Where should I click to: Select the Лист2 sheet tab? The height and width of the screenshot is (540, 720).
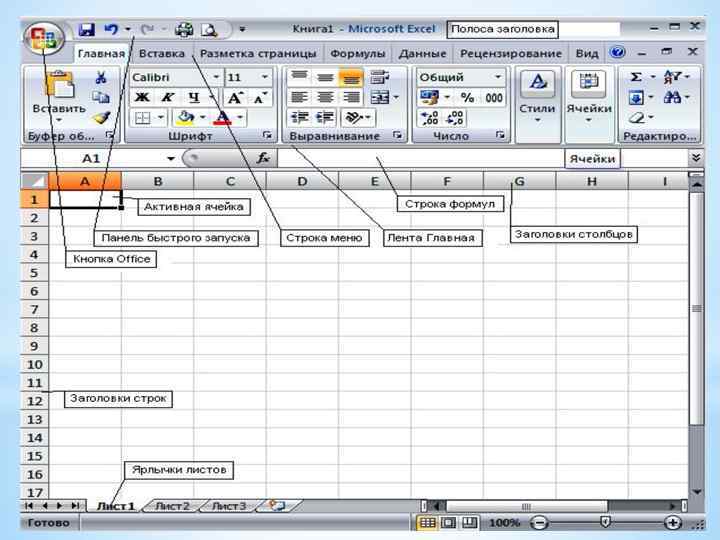pyautogui.click(x=172, y=506)
